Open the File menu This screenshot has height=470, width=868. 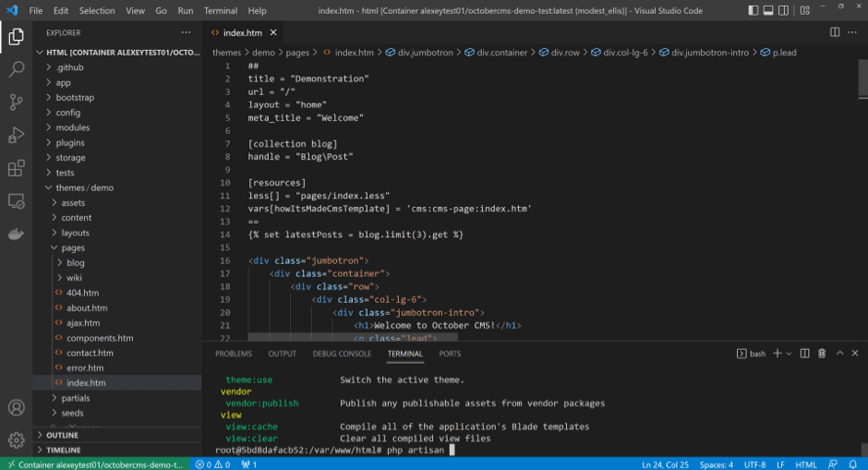35,10
